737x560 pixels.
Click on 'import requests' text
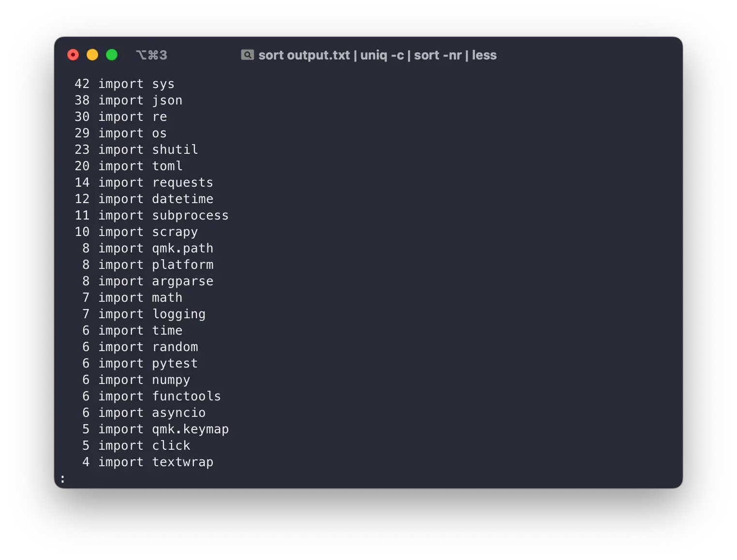point(156,183)
